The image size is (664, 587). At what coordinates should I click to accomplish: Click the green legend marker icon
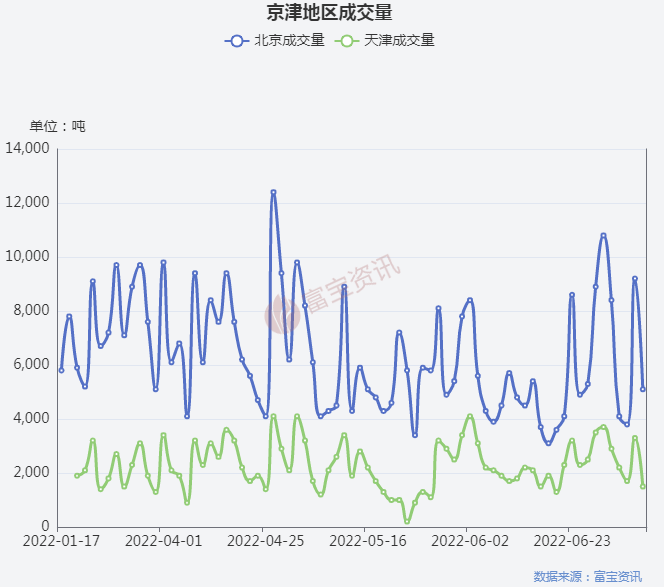(x=347, y=41)
